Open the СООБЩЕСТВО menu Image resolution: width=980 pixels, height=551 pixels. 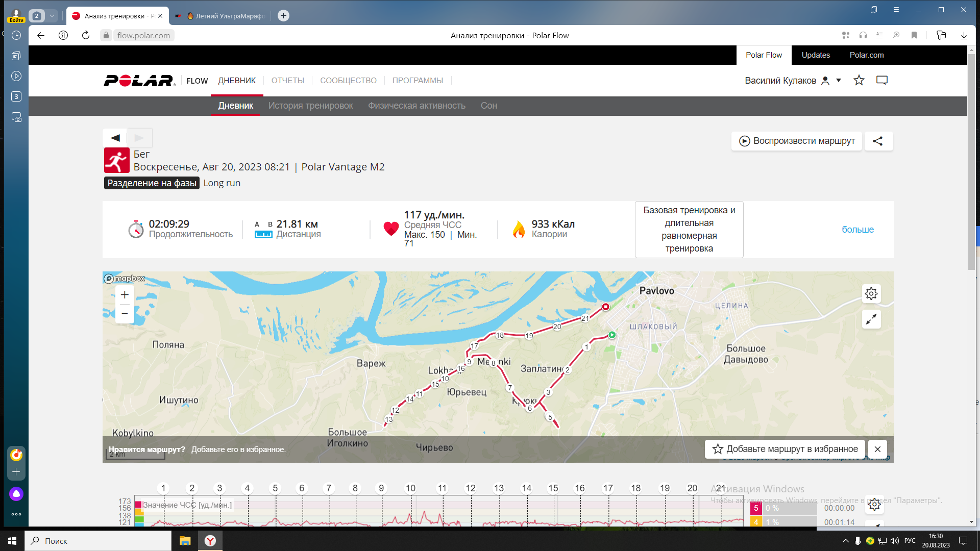point(349,81)
